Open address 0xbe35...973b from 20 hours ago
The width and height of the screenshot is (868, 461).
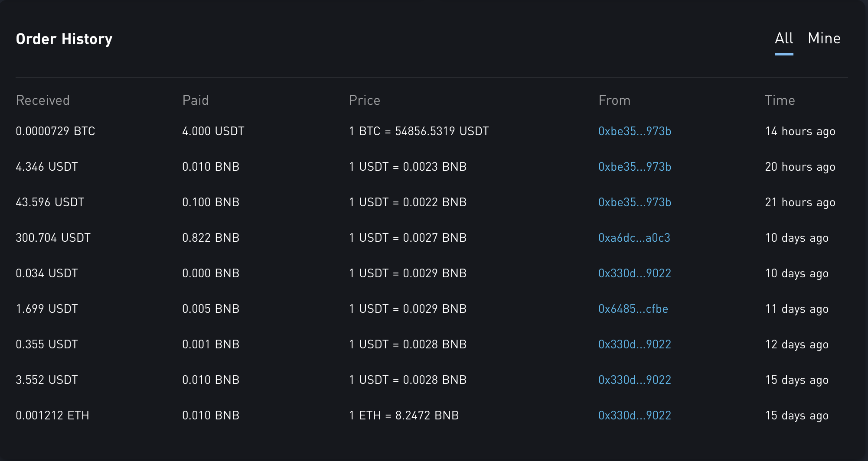pyautogui.click(x=635, y=167)
